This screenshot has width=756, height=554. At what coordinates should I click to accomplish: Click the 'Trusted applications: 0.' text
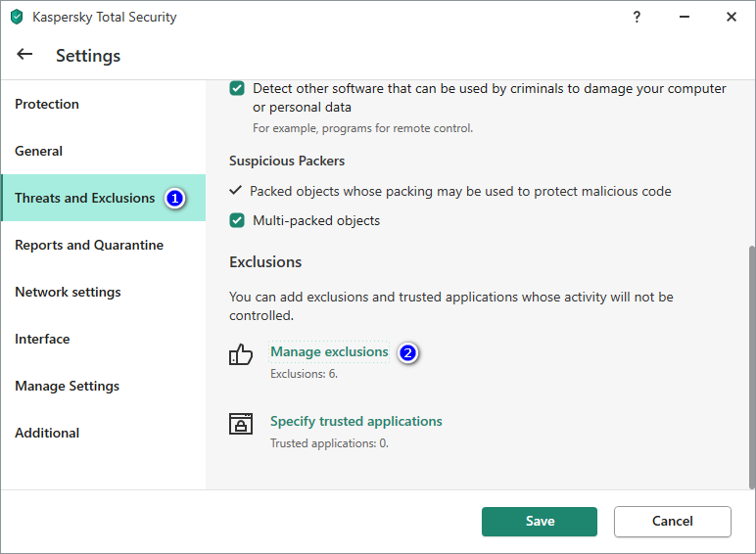(329, 443)
